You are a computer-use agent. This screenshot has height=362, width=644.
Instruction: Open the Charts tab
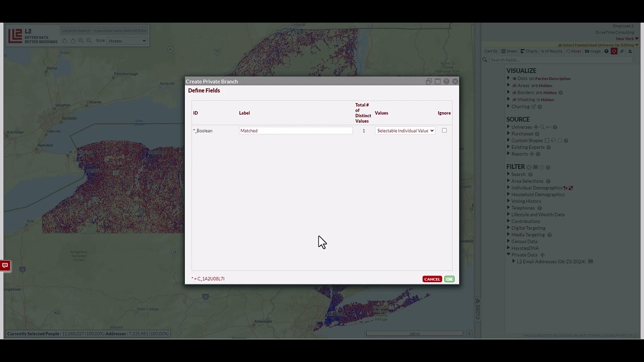coord(529,51)
